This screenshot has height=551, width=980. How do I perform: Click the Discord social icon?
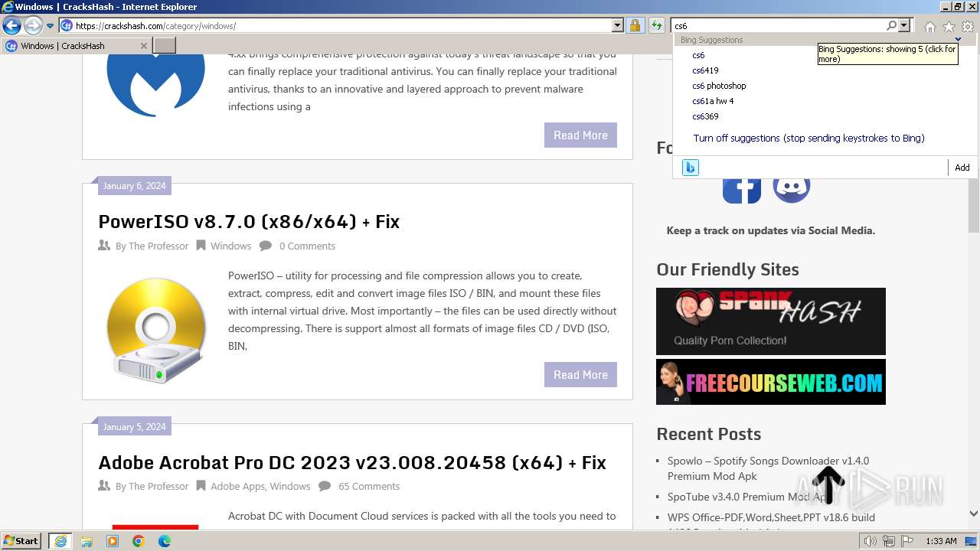pyautogui.click(x=792, y=189)
